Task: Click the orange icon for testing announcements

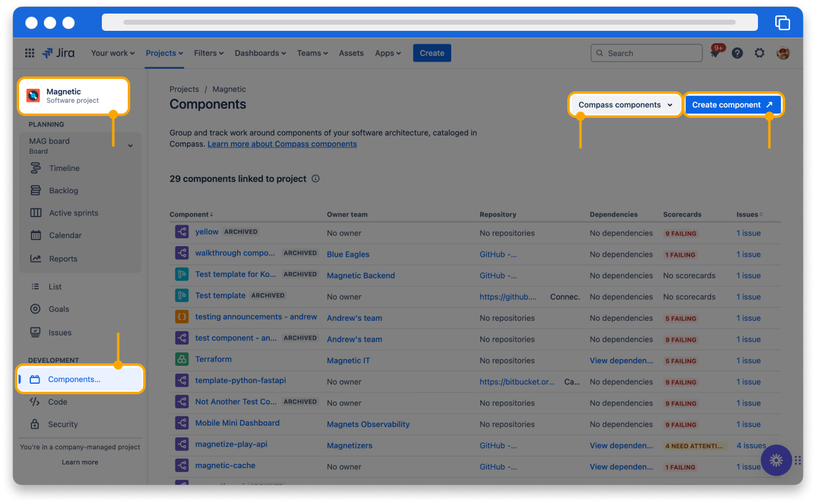Action: [x=181, y=316]
